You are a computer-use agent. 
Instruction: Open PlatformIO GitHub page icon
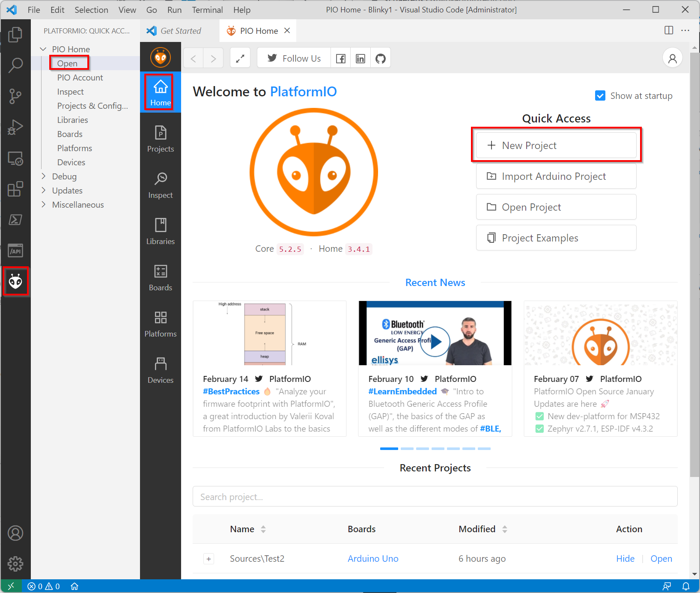click(x=381, y=58)
